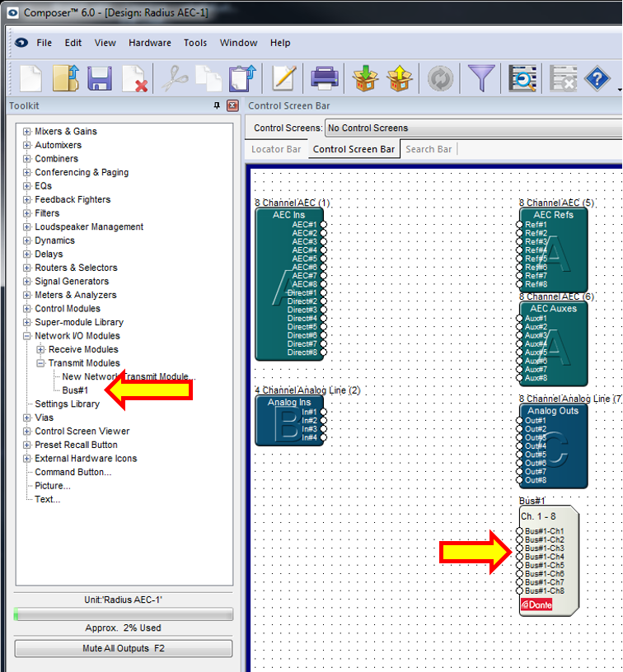This screenshot has height=672, width=623.
Task: Open the View menu
Action: (105, 43)
